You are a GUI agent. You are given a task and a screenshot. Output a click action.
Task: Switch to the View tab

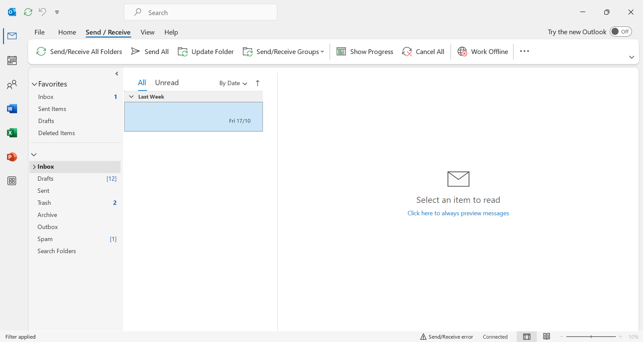pos(147,32)
